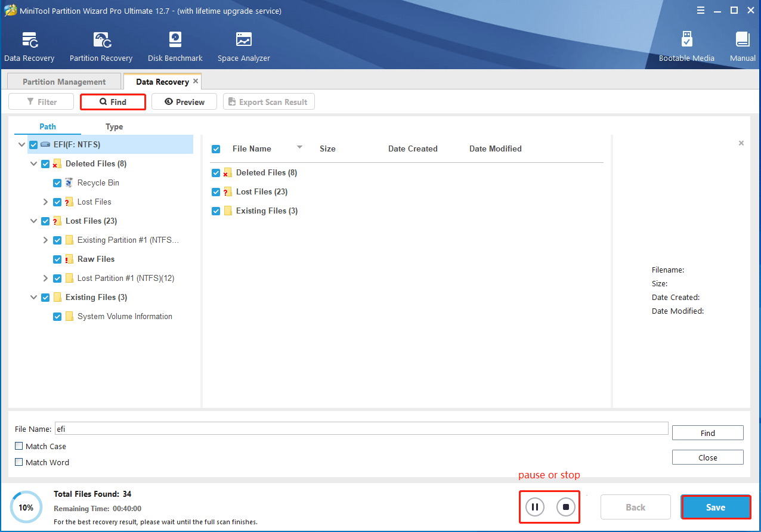
Task: Uncheck Raw Files checkbox
Action: (57, 259)
